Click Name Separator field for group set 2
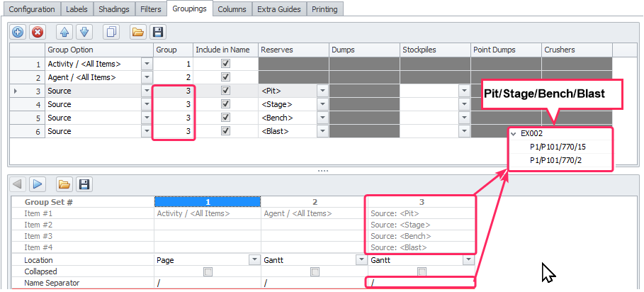Viewport: 644px width, 292px height. click(x=313, y=283)
